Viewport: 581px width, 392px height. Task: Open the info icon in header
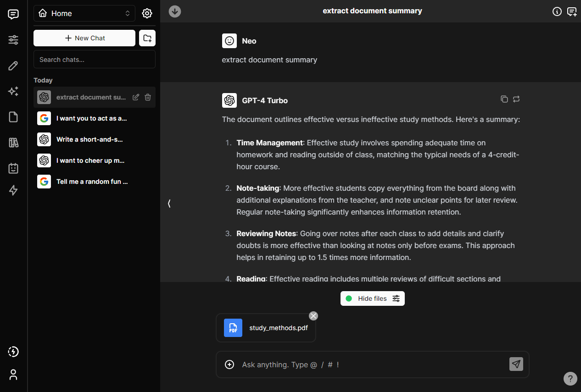point(557,11)
